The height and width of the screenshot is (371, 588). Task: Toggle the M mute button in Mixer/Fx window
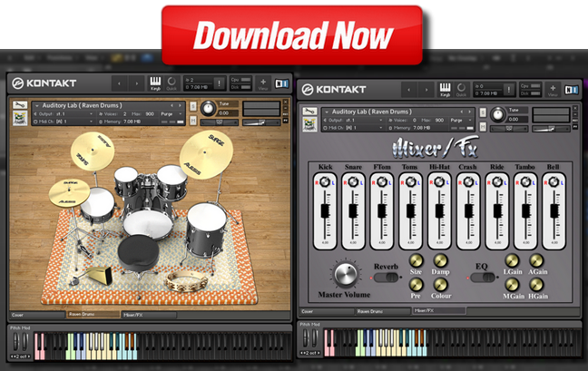coord(483,127)
